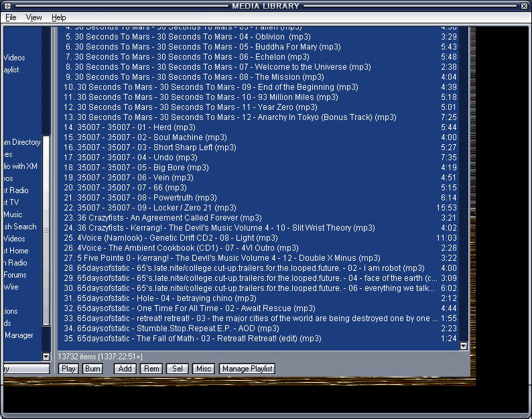Select the Search sidebar item

tap(20, 227)
